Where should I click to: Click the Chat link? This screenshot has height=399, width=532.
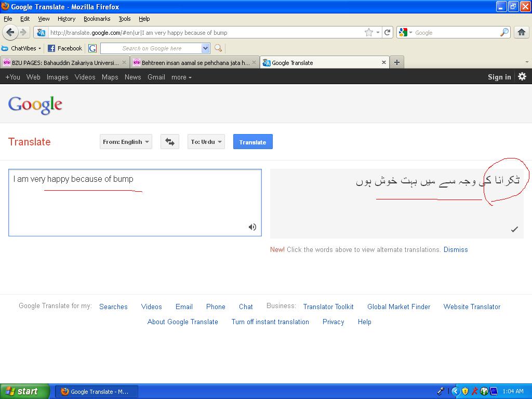(x=246, y=307)
